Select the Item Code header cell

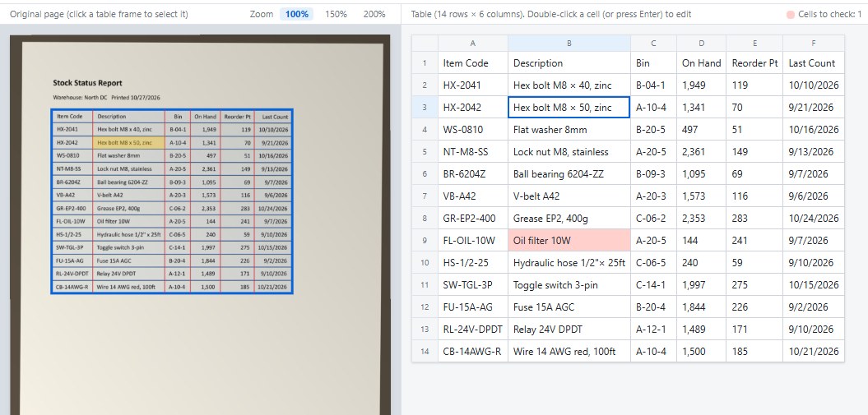(473, 63)
